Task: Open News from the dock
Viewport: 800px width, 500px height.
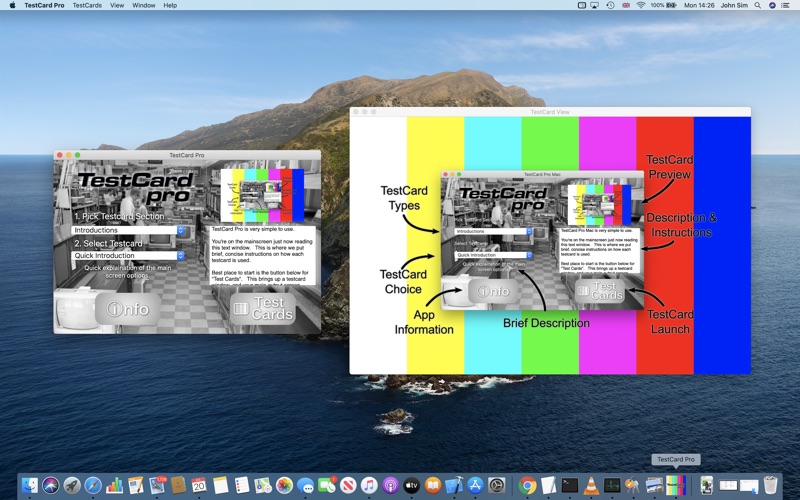Action: point(348,485)
